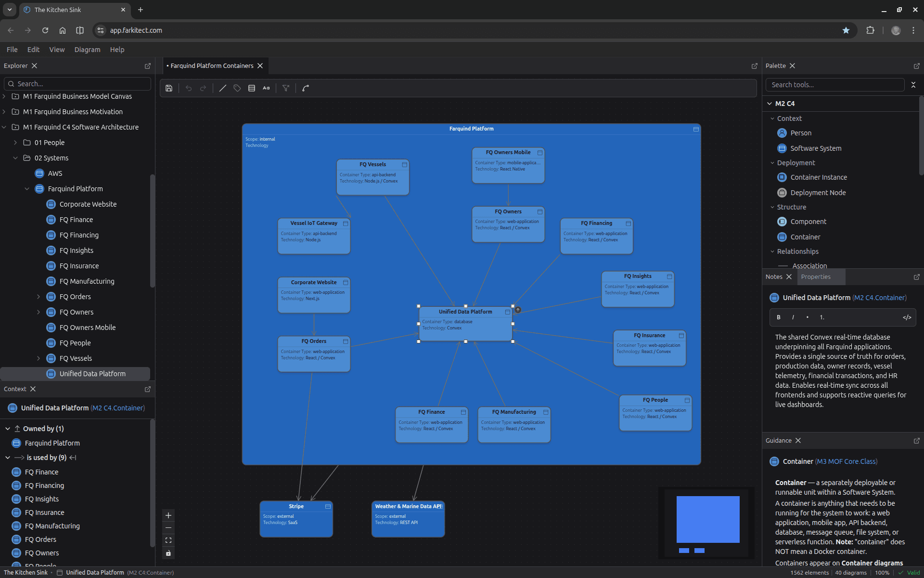The width and height of the screenshot is (924, 578).
Task: Click the Aa text style toolbar icon
Action: pyautogui.click(x=266, y=88)
